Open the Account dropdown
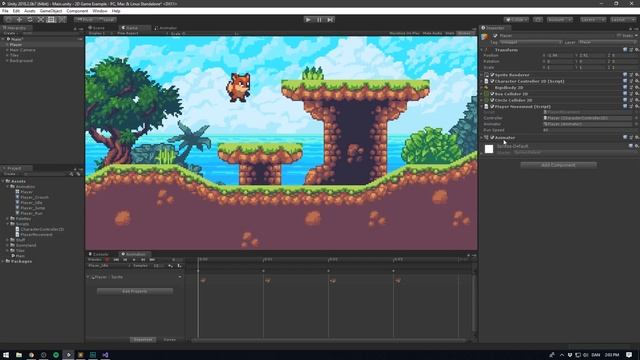 [x=560, y=20]
